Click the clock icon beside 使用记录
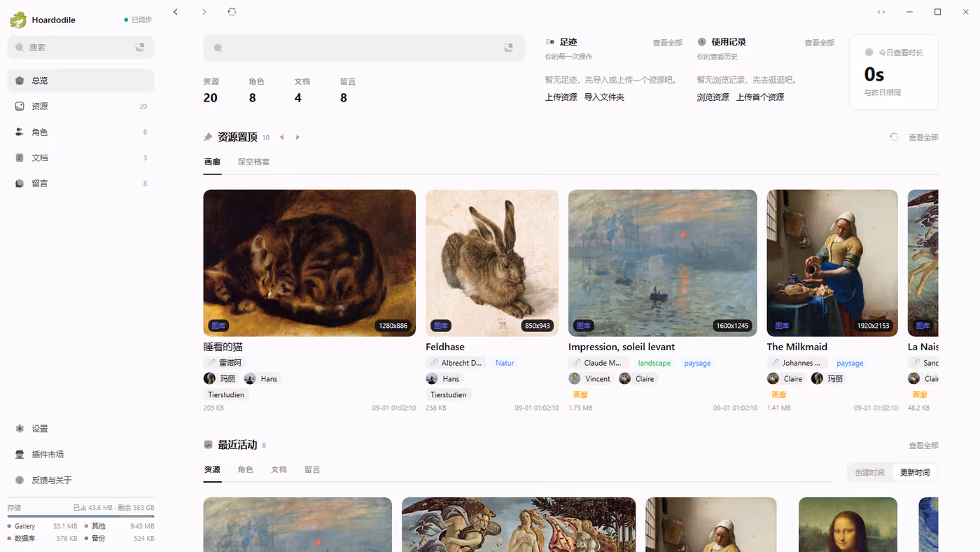Image resolution: width=980 pixels, height=552 pixels. tap(701, 42)
